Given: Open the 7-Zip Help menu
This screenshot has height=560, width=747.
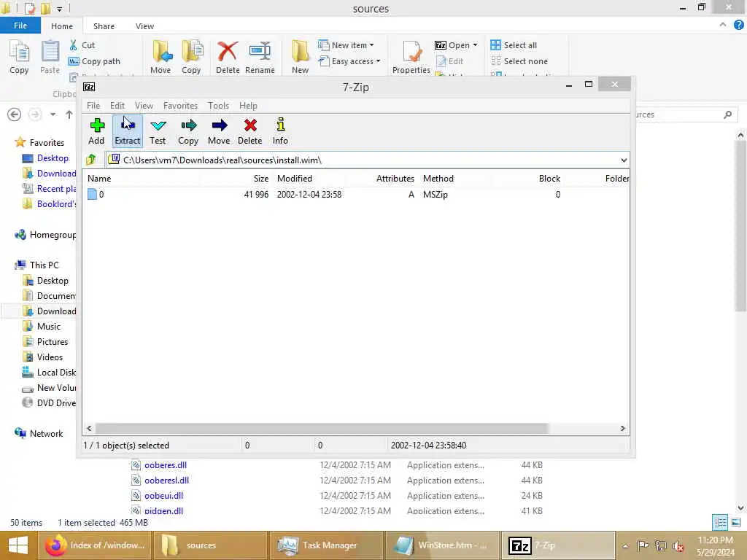Looking at the screenshot, I should (x=248, y=106).
